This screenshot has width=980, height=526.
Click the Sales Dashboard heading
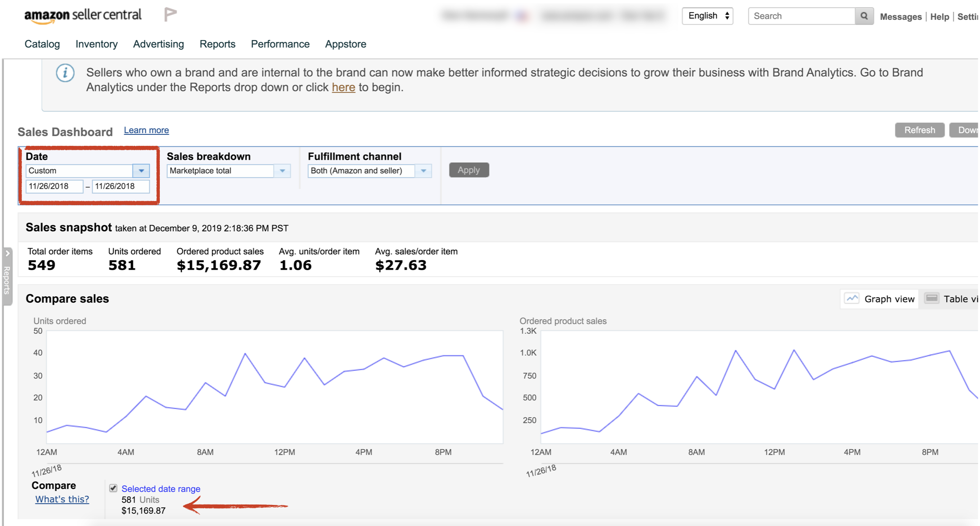[65, 132]
